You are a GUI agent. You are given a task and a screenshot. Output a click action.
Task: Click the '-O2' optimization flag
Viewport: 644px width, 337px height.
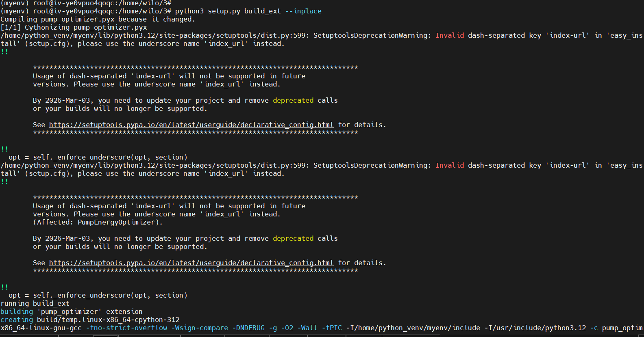point(287,328)
